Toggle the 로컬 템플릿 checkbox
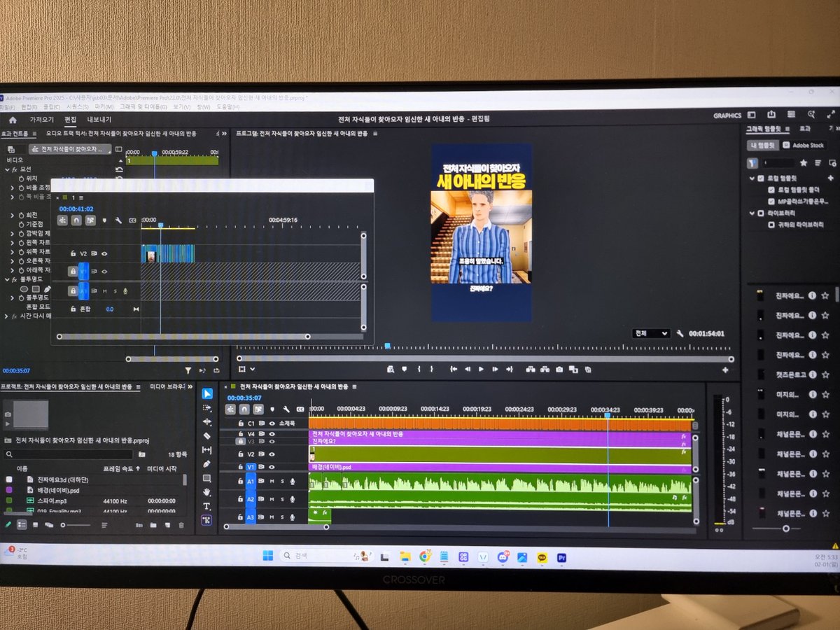840x630 pixels. click(x=761, y=178)
